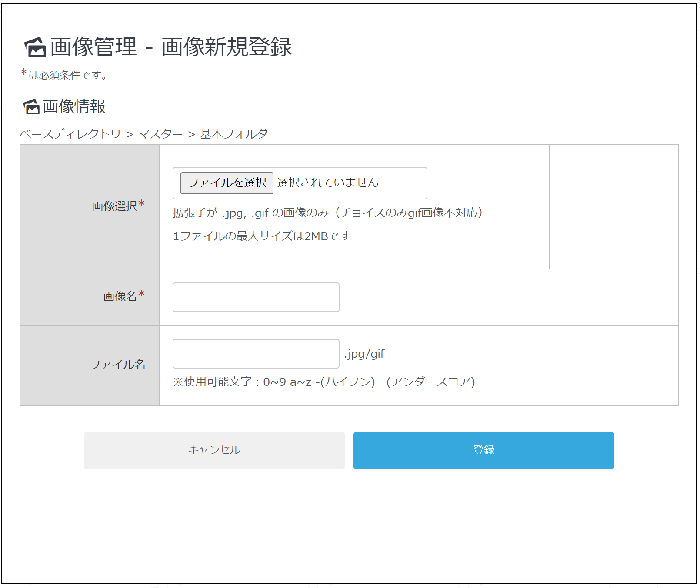Click the 画像情報 section heading

[x=74, y=106]
